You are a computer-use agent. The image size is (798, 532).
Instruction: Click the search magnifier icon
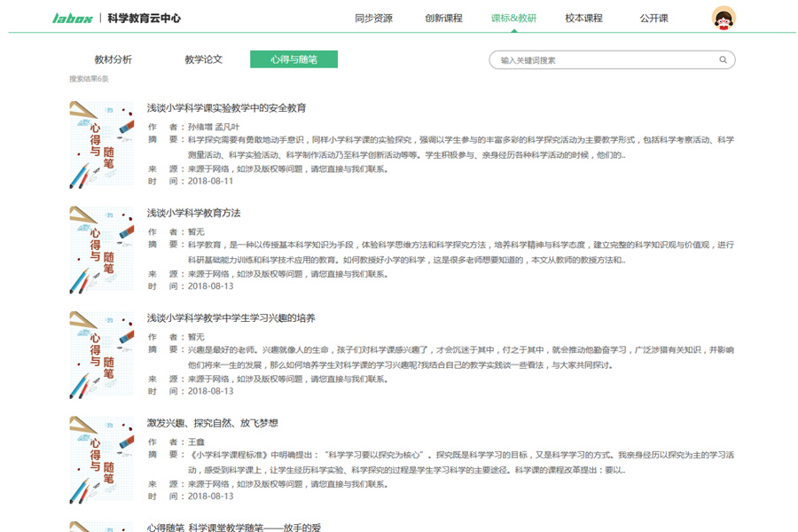tap(724, 60)
